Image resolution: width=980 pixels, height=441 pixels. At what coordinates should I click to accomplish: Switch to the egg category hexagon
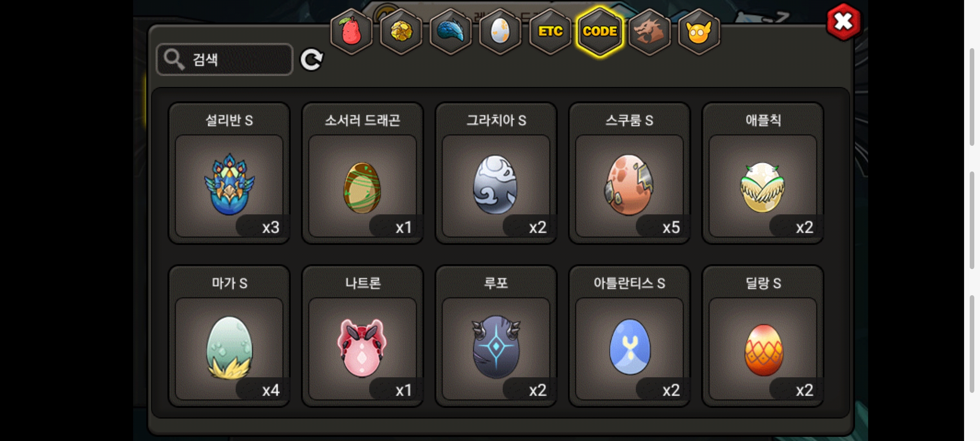click(500, 31)
